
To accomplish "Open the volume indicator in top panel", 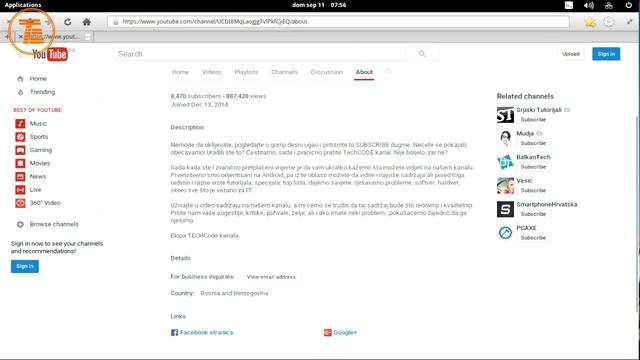I will 589,5.
